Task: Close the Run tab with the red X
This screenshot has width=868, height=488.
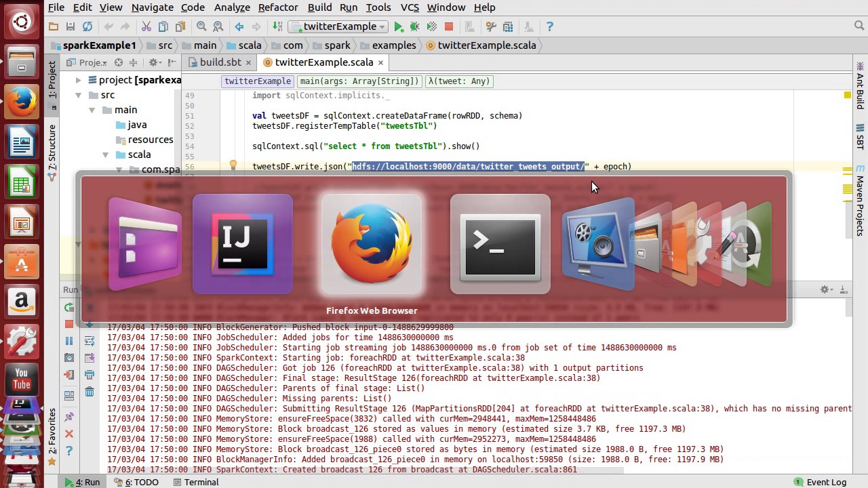Action: click(69, 434)
